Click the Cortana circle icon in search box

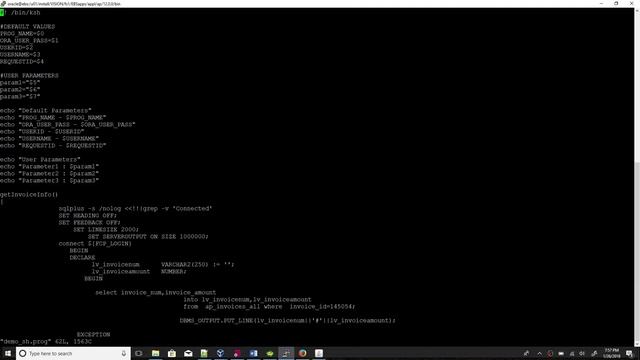tap(22, 353)
